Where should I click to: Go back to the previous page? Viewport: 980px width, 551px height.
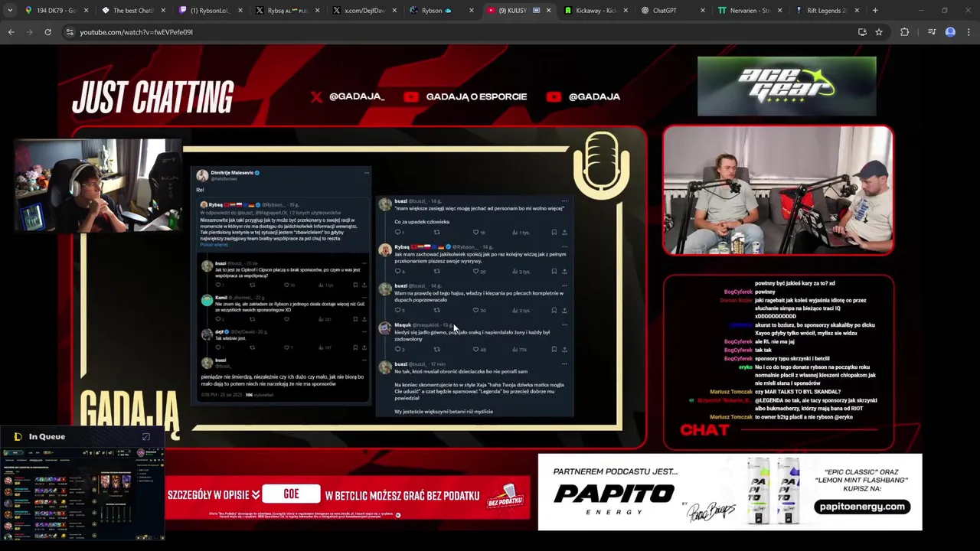coord(11,32)
